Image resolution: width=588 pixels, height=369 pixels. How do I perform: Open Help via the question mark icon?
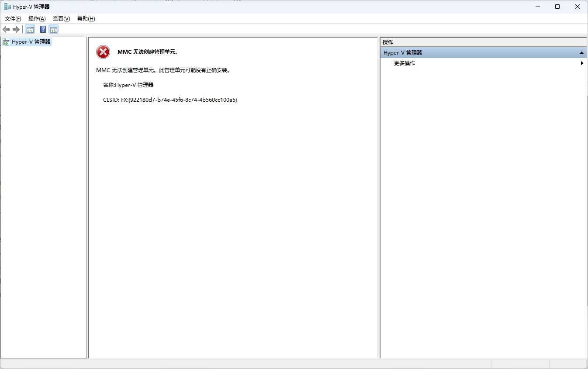point(43,29)
